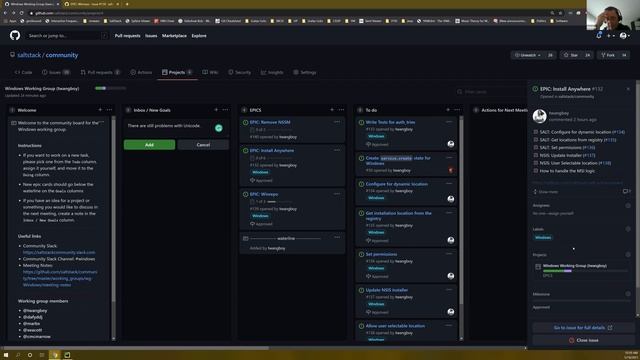This screenshot has height=360, width=640.
Task: Click assignee avatar on Write Tests card
Action: tap(451, 144)
